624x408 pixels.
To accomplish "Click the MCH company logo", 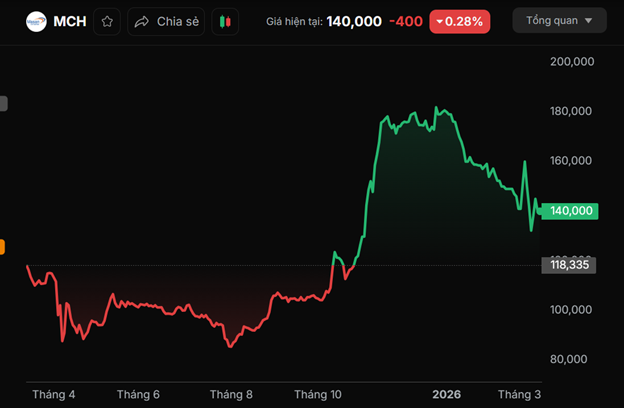I will pos(36,21).
